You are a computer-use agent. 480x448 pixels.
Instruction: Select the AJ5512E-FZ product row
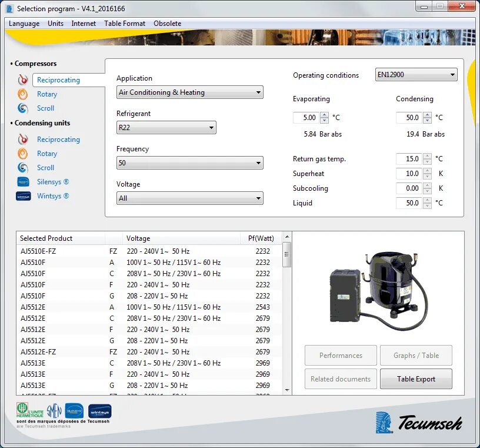149,352
